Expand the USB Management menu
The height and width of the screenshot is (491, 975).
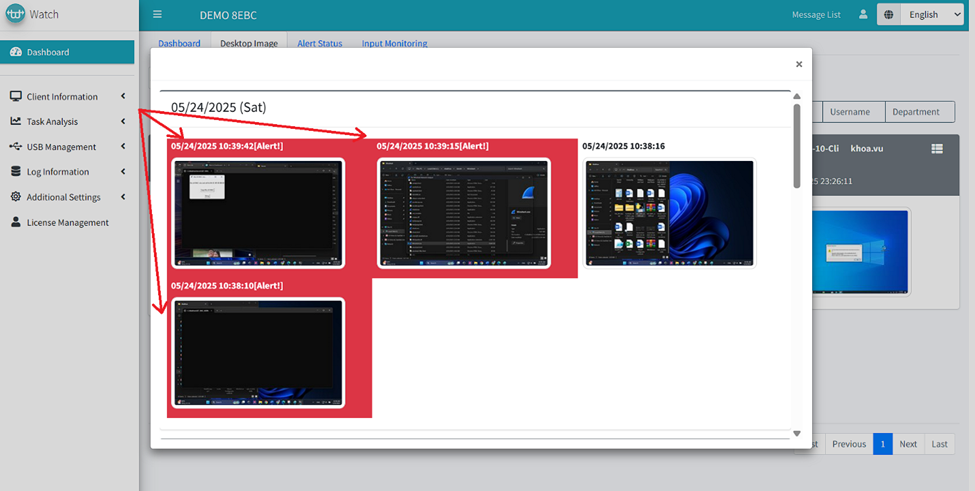click(x=61, y=147)
